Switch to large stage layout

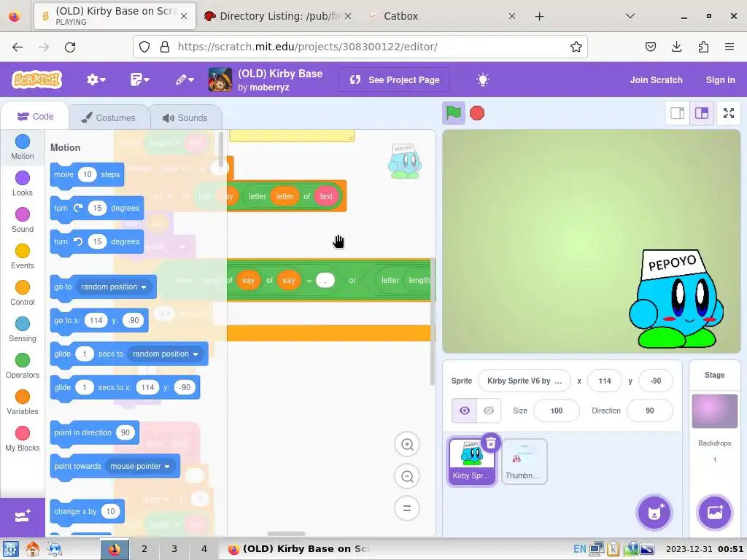(x=702, y=113)
